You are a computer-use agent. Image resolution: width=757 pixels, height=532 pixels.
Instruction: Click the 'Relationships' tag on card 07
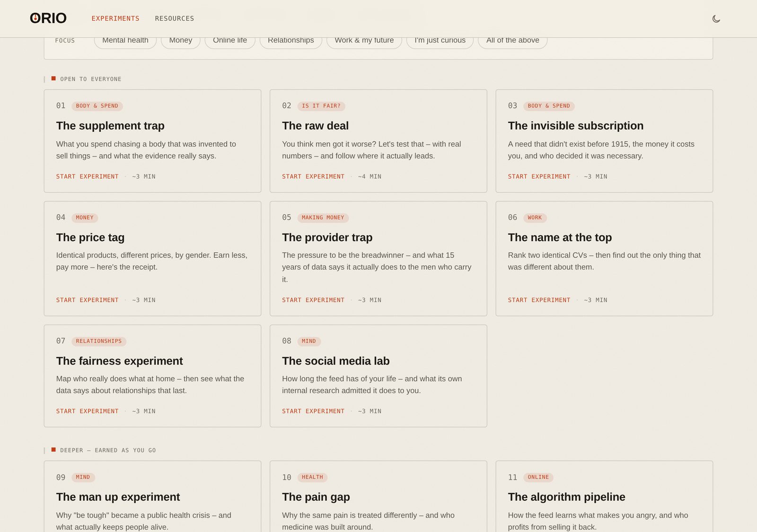pyautogui.click(x=99, y=341)
